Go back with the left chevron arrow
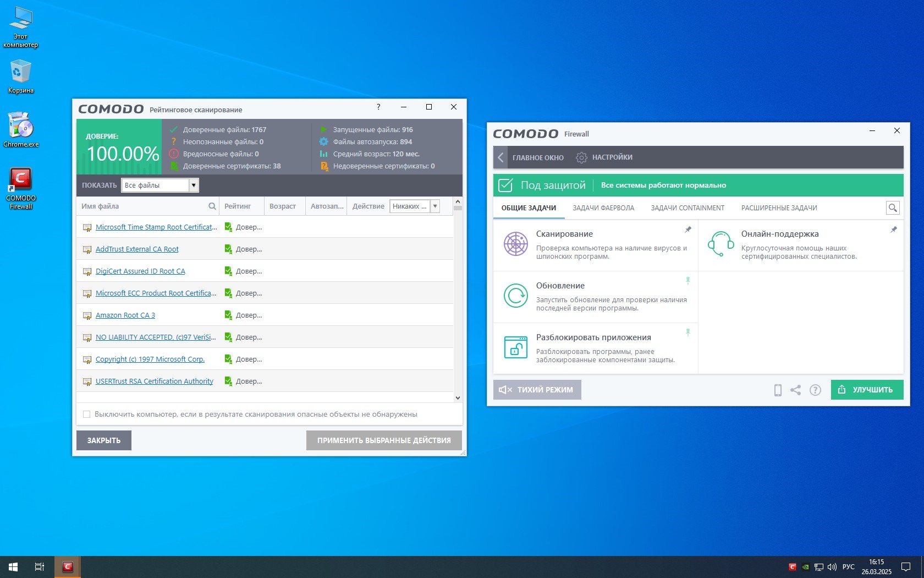 [501, 157]
